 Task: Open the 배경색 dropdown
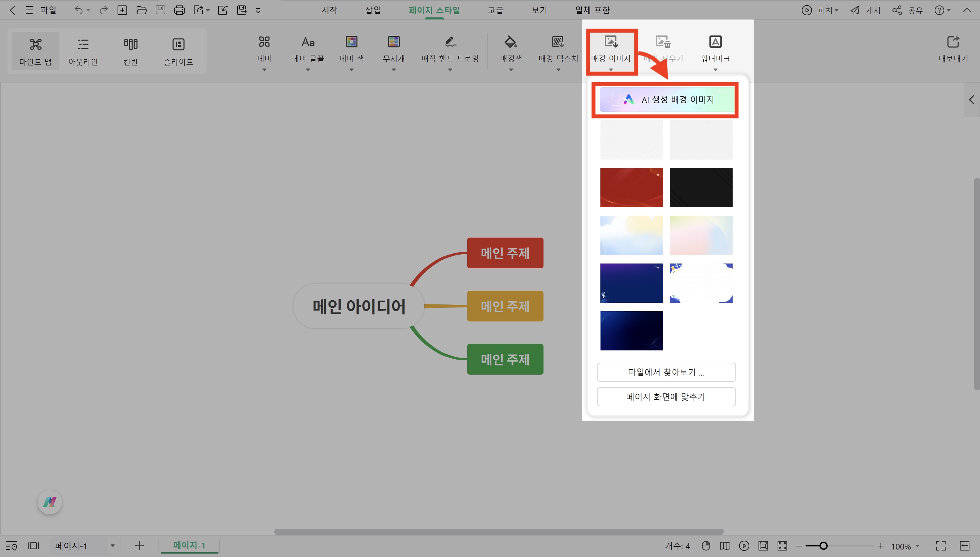(x=510, y=70)
